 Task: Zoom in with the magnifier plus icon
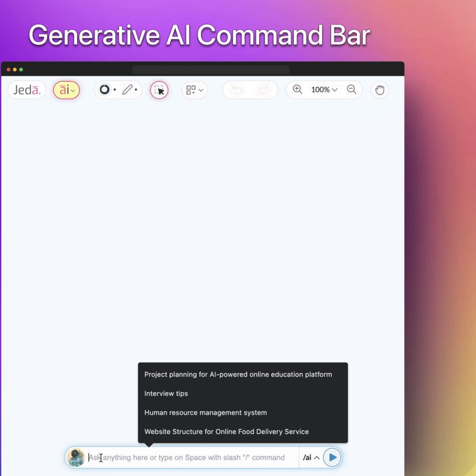click(x=297, y=90)
